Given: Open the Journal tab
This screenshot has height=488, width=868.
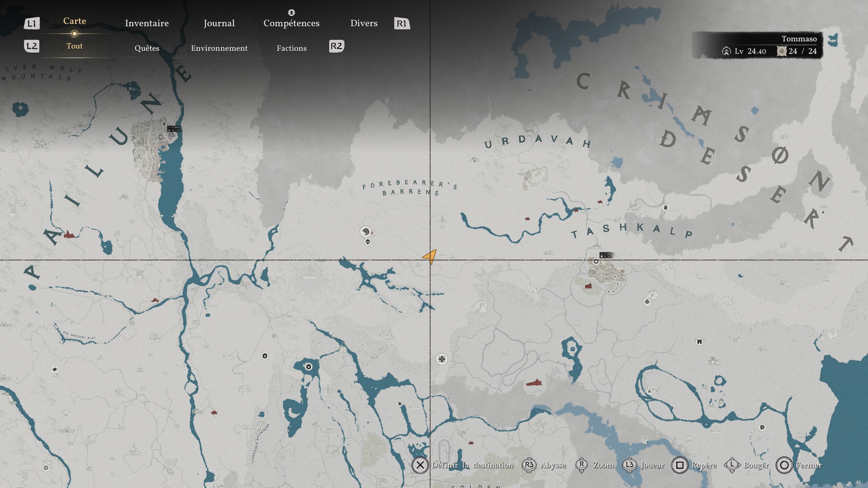Looking at the screenshot, I should click(219, 23).
